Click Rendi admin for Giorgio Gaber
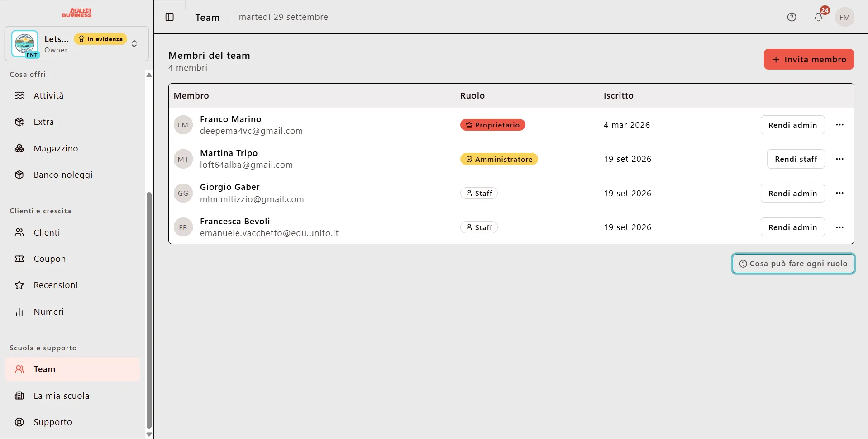 coord(792,194)
